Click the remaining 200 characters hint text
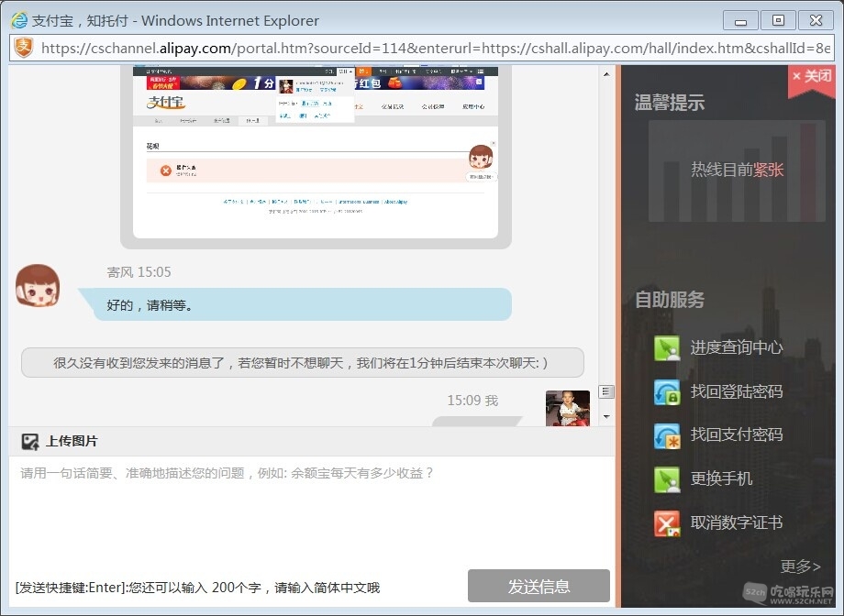The image size is (844, 616). click(x=197, y=588)
